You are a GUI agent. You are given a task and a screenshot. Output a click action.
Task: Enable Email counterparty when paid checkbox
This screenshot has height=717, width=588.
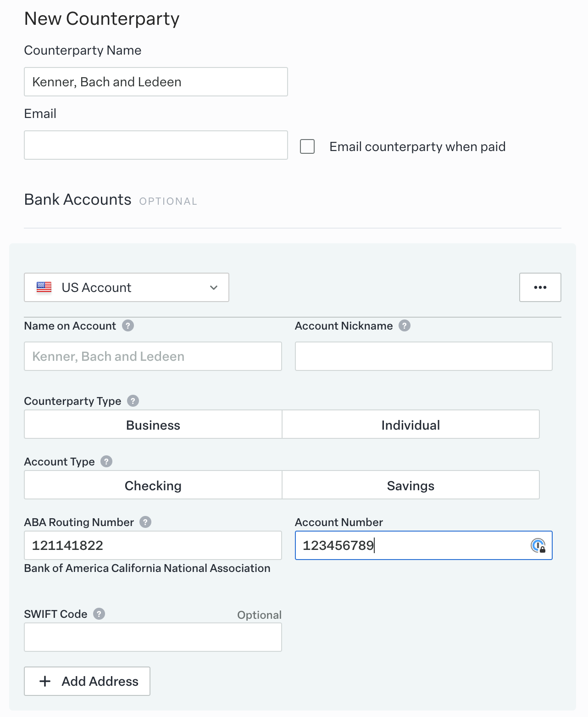307,147
